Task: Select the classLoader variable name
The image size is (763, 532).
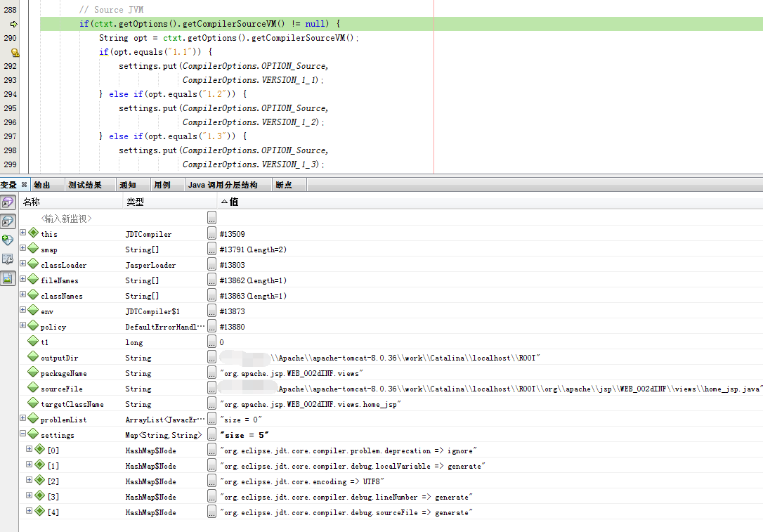Action: pos(64,265)
